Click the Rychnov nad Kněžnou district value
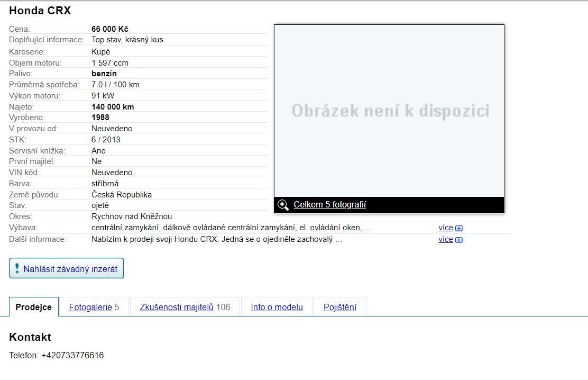588x380 pixels. coord(132,216)
